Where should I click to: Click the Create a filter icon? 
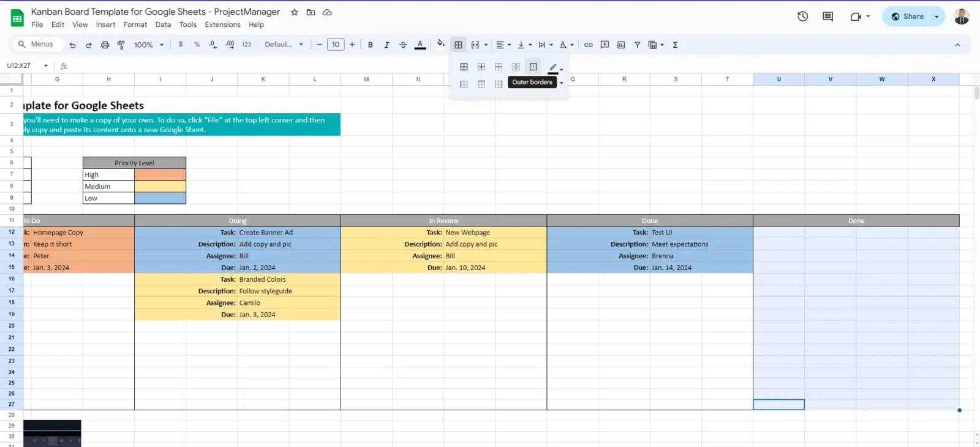pos(638,45)
